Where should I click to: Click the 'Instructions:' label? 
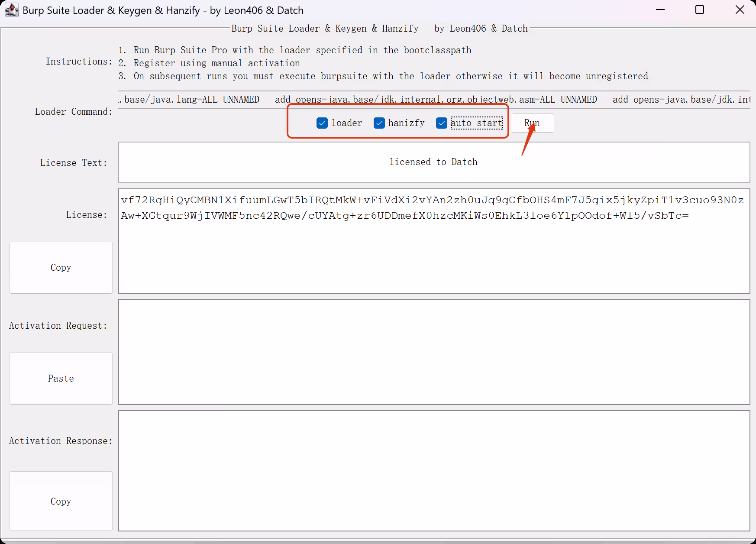click(x=79, y=62)
